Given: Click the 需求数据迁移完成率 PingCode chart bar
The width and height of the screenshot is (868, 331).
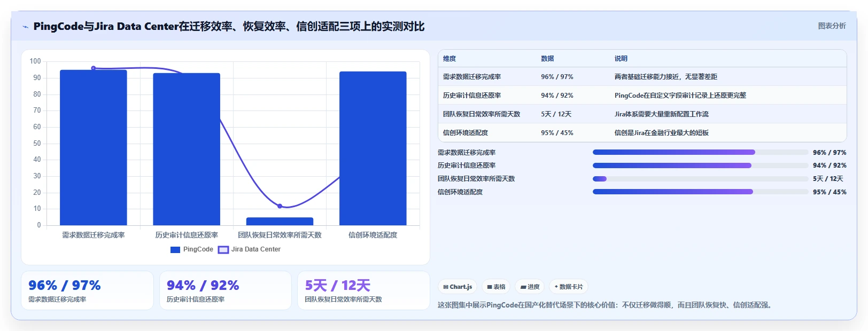Looking at the screenshot, I should pos(94,147).
